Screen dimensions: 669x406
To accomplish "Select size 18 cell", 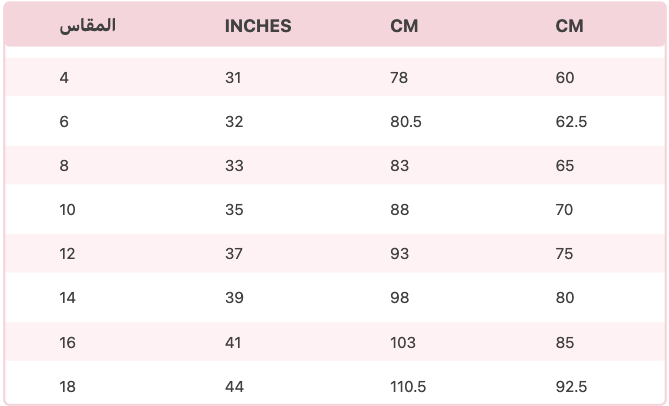I will click(67, 386).
